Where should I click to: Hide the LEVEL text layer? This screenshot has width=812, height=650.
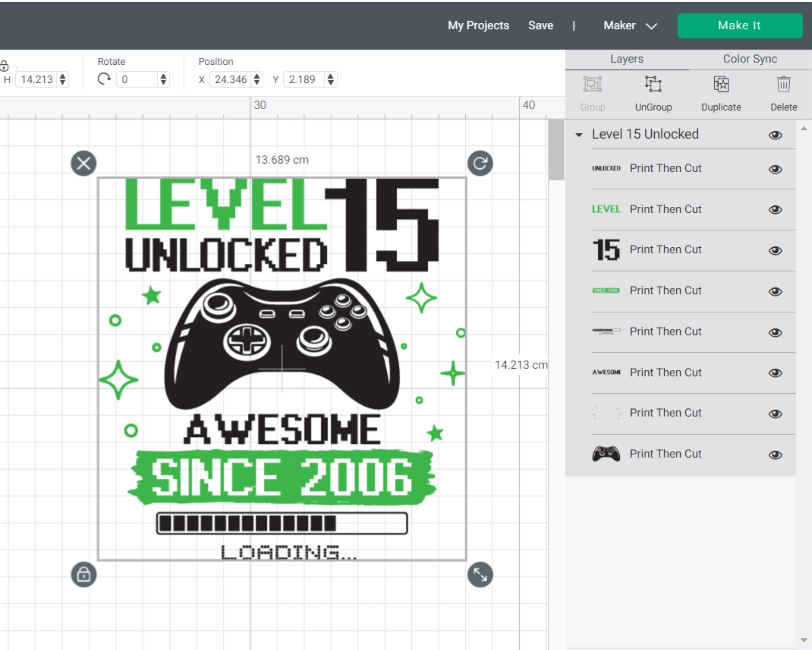point(775,210)
